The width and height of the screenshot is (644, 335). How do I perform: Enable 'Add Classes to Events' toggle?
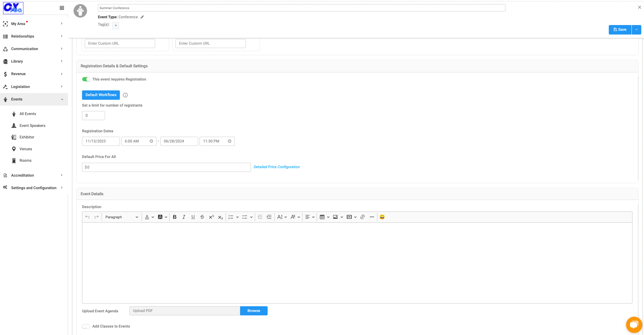tap(86, 326)
